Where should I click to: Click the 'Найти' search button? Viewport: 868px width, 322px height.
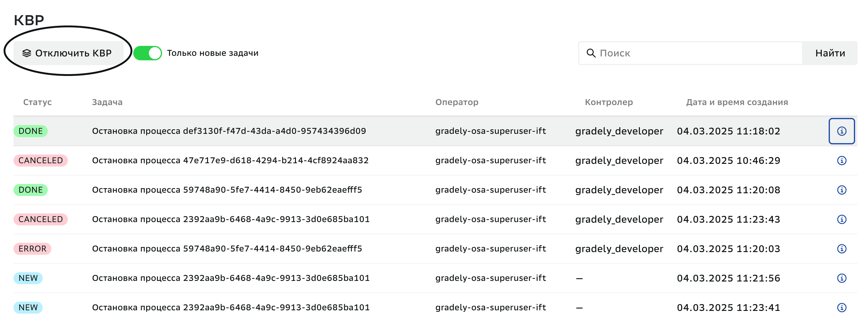point(830,53)
